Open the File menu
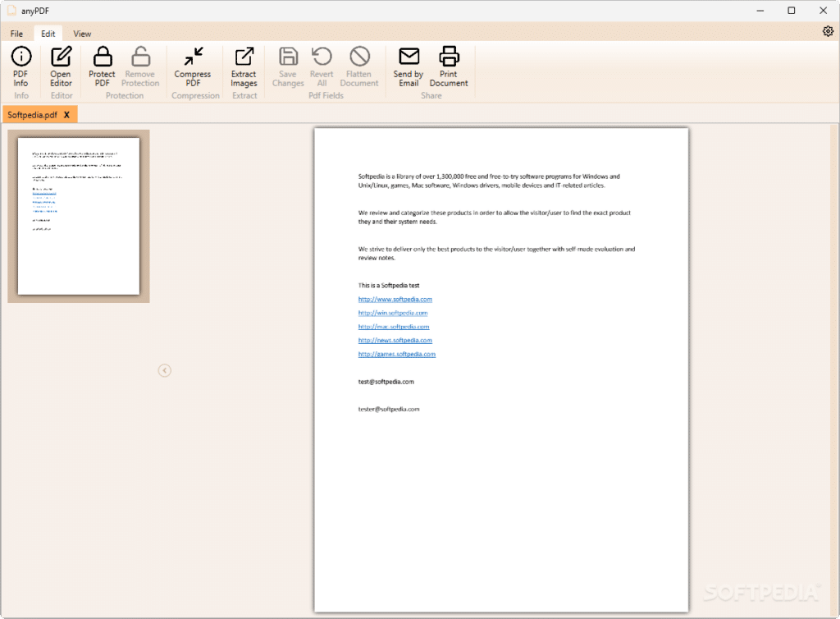Viewport: 840px width, 619px height. (16, 34)
